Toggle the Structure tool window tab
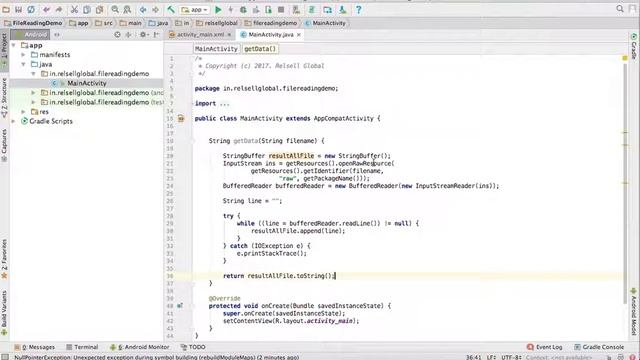 (x=4, y=97)
